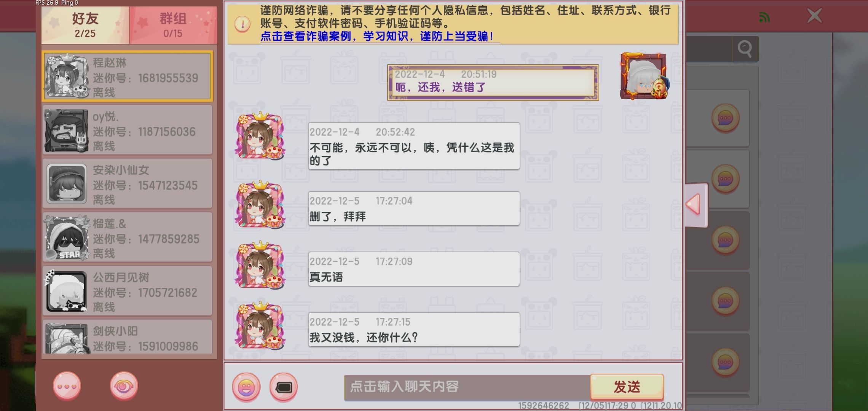This screenshot has width=868, height=411.
Task: Open the three-dots more options button
Action: tap(67, 386)
